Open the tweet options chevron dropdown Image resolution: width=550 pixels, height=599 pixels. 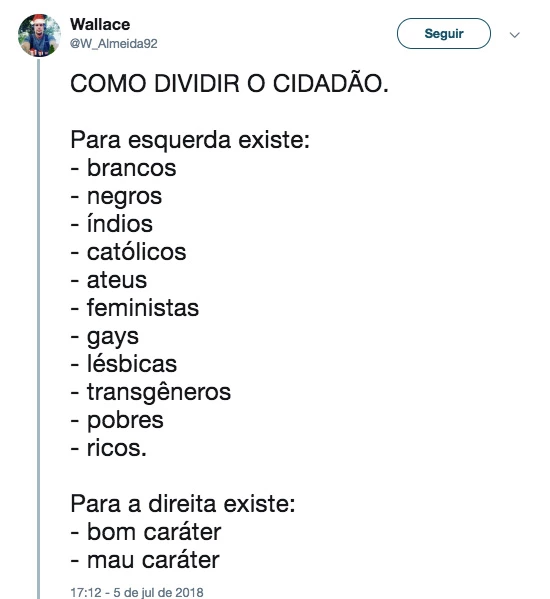[x=514, y=35]
